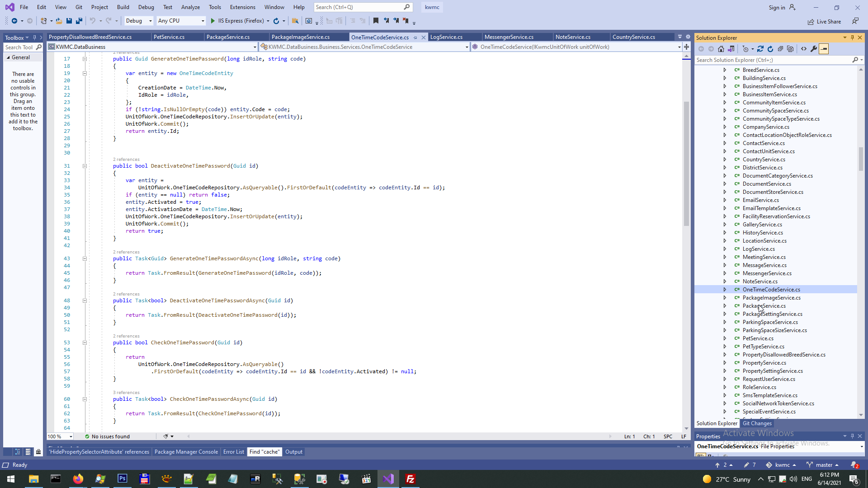Open the Debug configuration dropdown
The height and width of the screenshot is (488, 868).
coord(138,21)
